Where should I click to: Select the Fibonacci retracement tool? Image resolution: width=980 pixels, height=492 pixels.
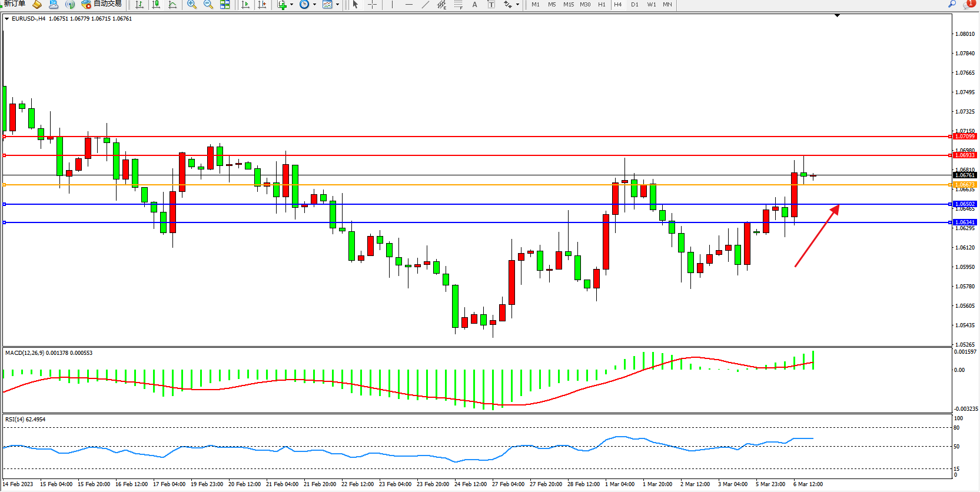tap(459, 5)
